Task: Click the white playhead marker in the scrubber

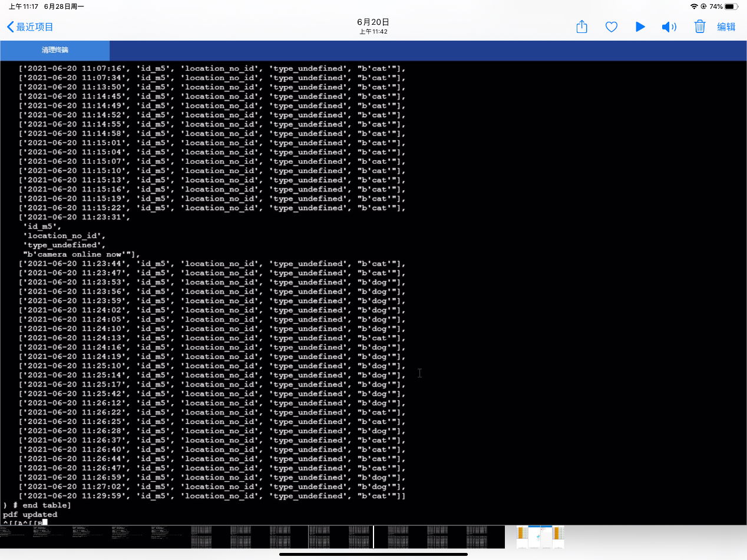Action: point(373,537)
